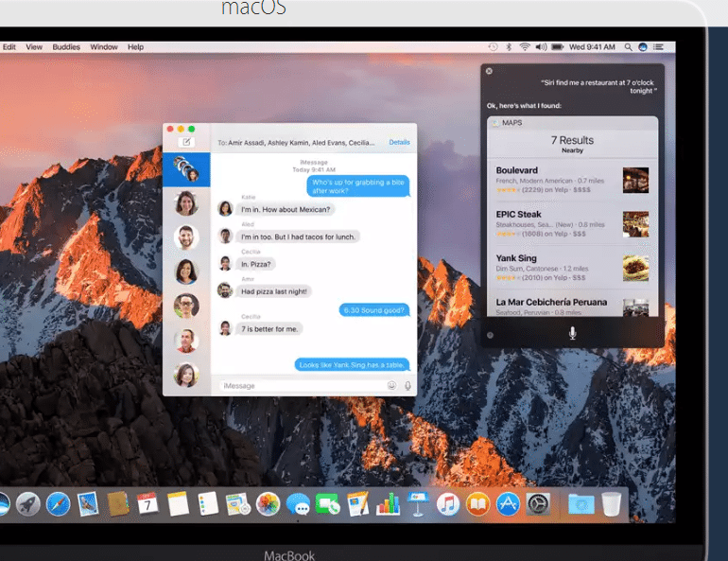728x561 pixels.
Task: Open Notification Center in menu bar
Action: [x=658, y=47]
